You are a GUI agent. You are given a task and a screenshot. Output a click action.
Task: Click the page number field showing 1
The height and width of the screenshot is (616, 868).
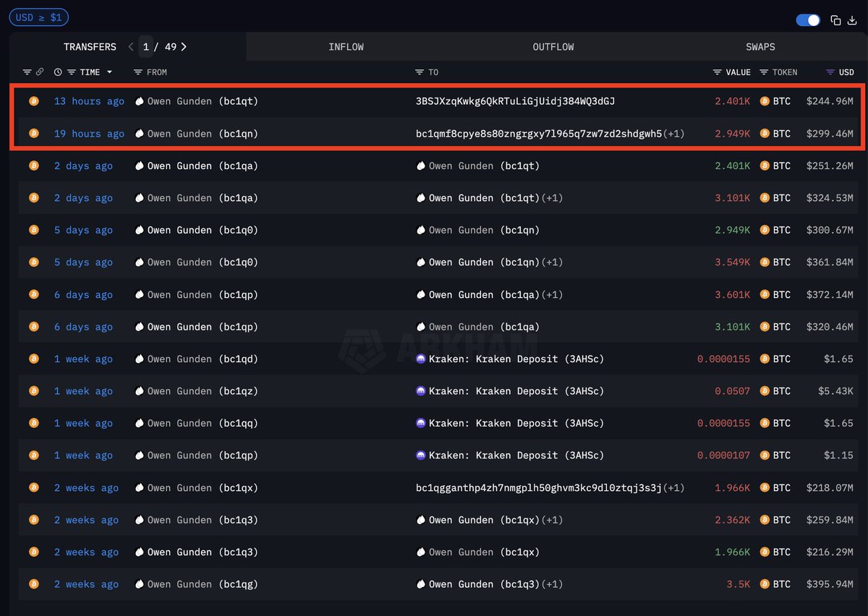coord(145,47)
